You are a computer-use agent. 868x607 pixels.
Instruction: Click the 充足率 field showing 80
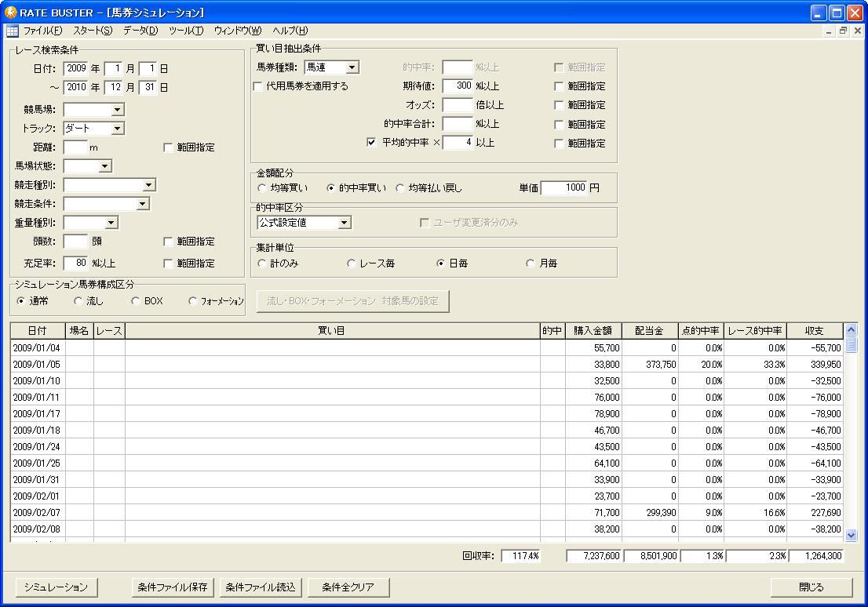[76, 263]
